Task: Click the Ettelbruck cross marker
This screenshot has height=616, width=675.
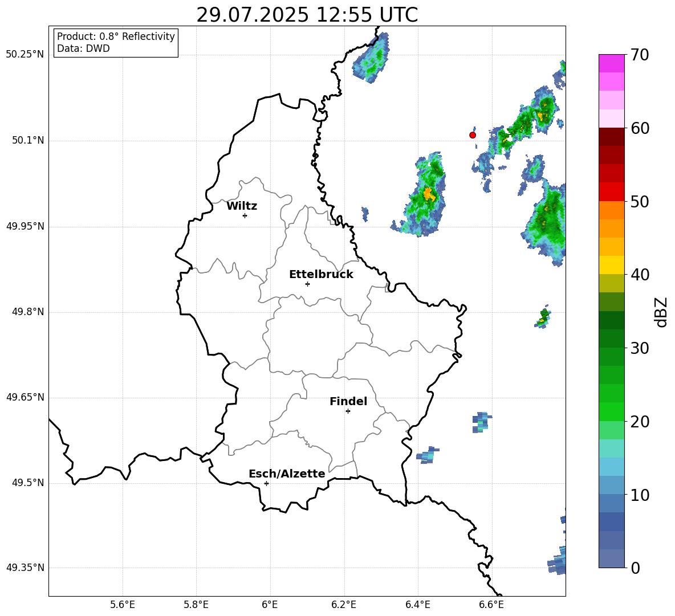Action: click(x=307, y=284)
